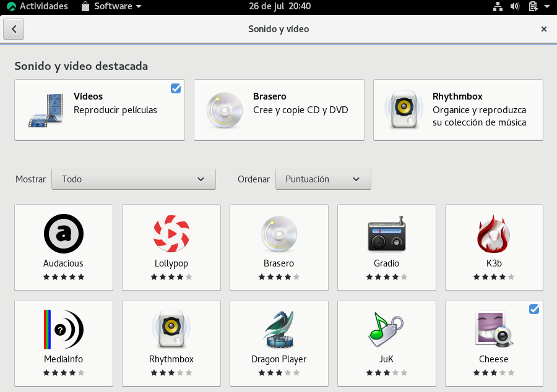Open the featured Brasero title text
Image resolution: width=557 pixels, height=392 pixels.
click(x=270, y=96)
